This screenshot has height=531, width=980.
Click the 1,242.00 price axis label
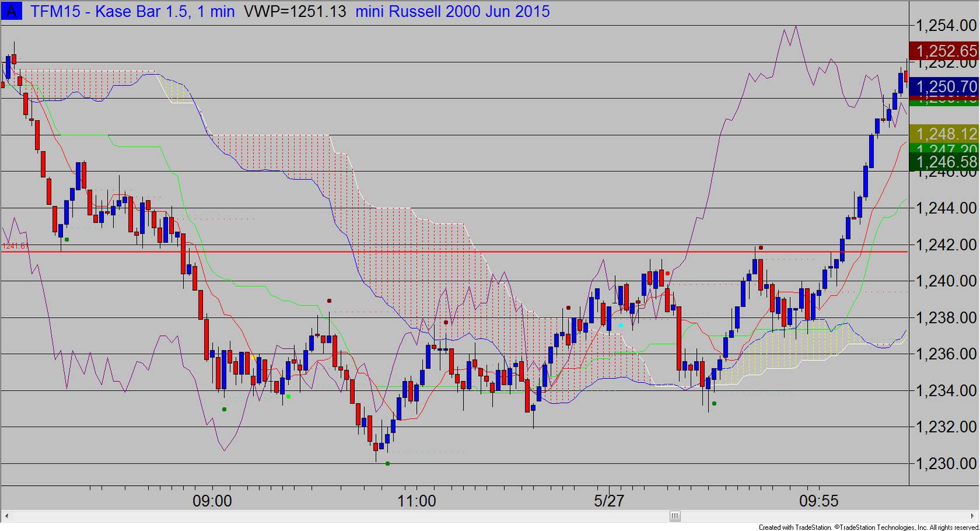point(946,245)
